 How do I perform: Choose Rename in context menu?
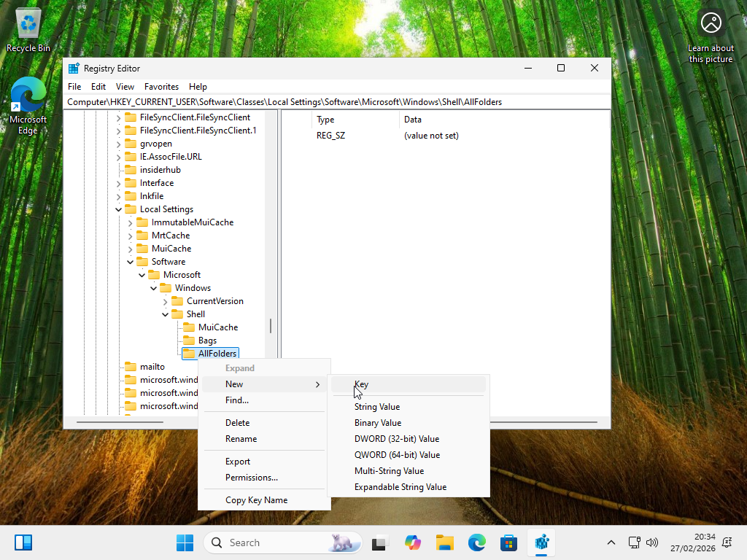tap(264, 439)
